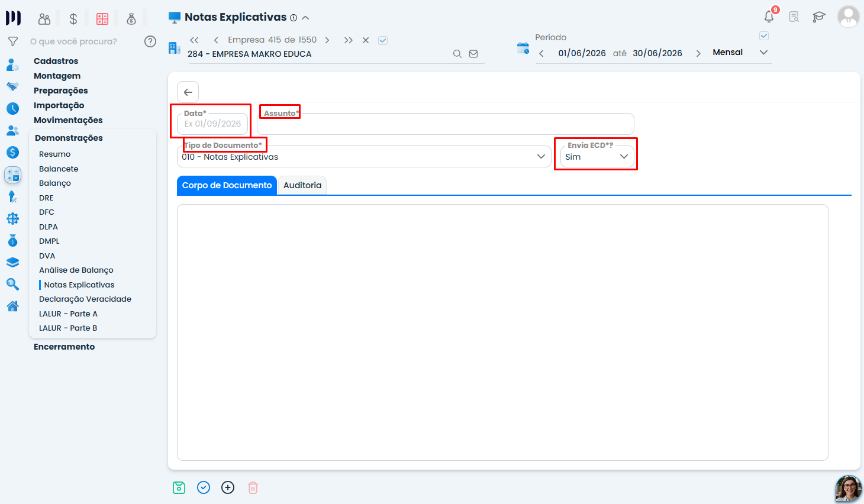Open the Tipo de Documento dropdown
864x504 pixels.
tap(364, 157)
